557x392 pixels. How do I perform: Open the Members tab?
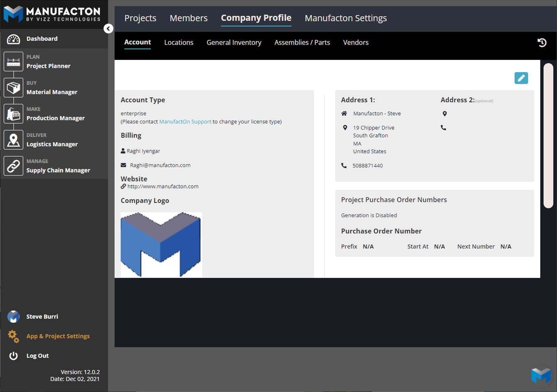[x=189, y=18]
